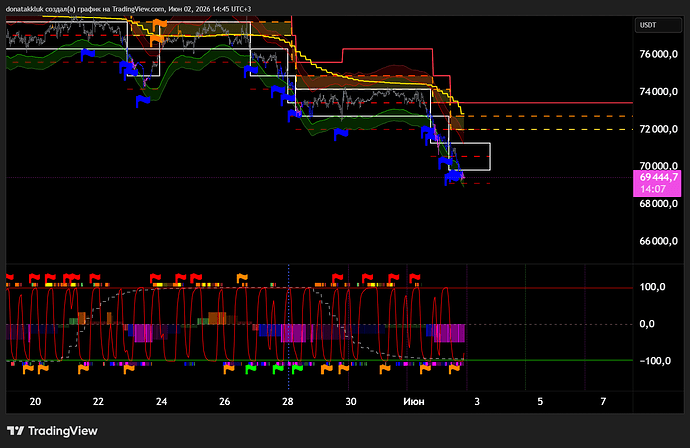Select the yellow dashed line at 72 000
This screenshot has width=690, height=448.
[548, 129]
